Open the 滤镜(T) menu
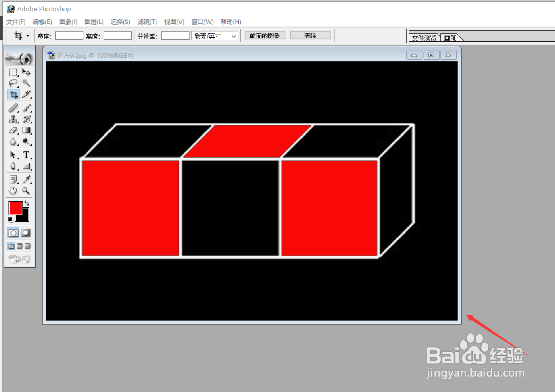Image resolution: width=555 pixels, height=392 pixels. pyautogui.click(x=147, y=22)
